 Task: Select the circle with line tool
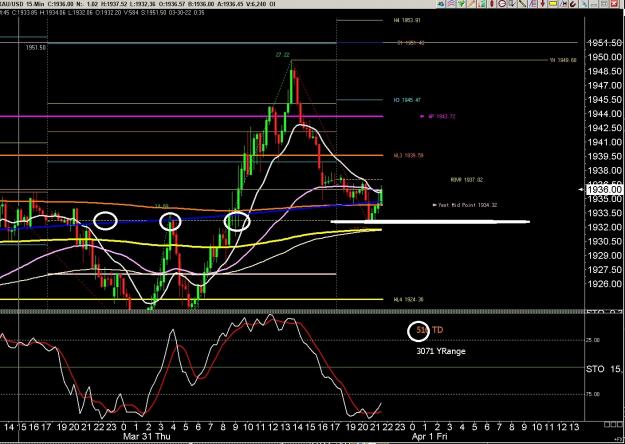click(502, 4)
